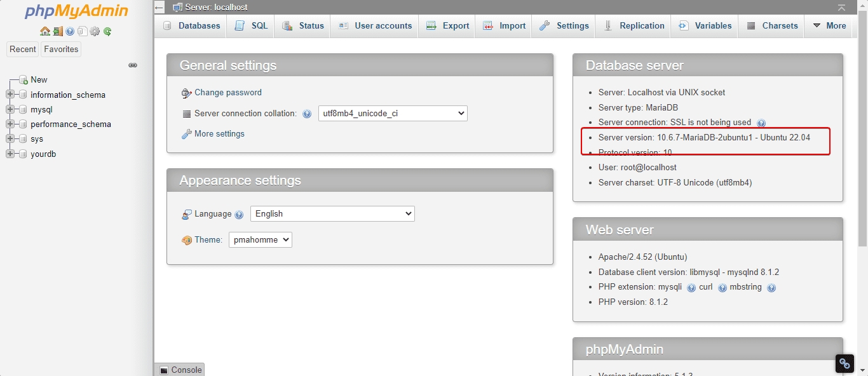The height and width of the screenshot is (376, 868).
Task: Click the Home icon in the sidebar
Action: (44, 31)
